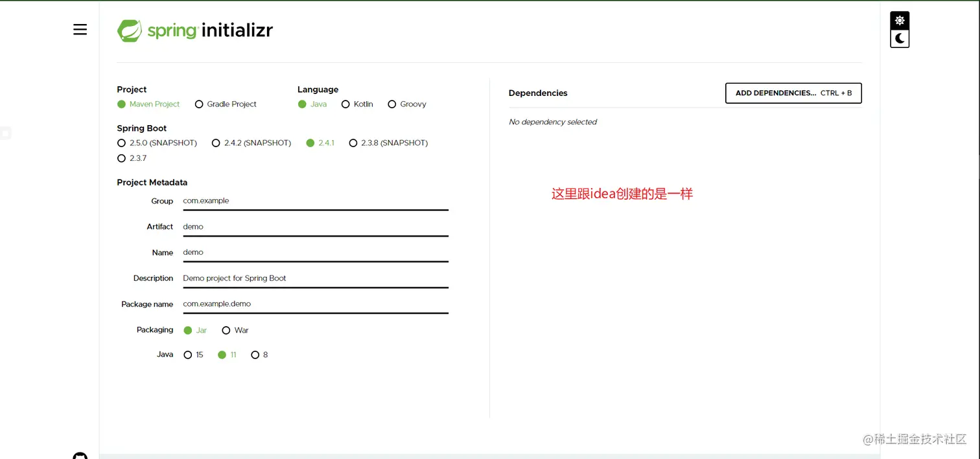The height and width of the screenshot is (459, 980).
Task: Choose Groovy as the language
Action: tap(391, 104)
